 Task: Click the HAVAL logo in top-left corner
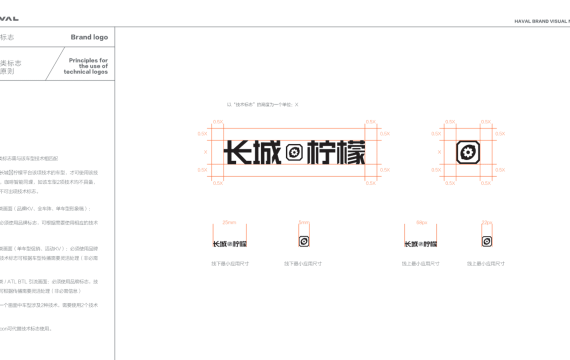(x=9, y=18)
